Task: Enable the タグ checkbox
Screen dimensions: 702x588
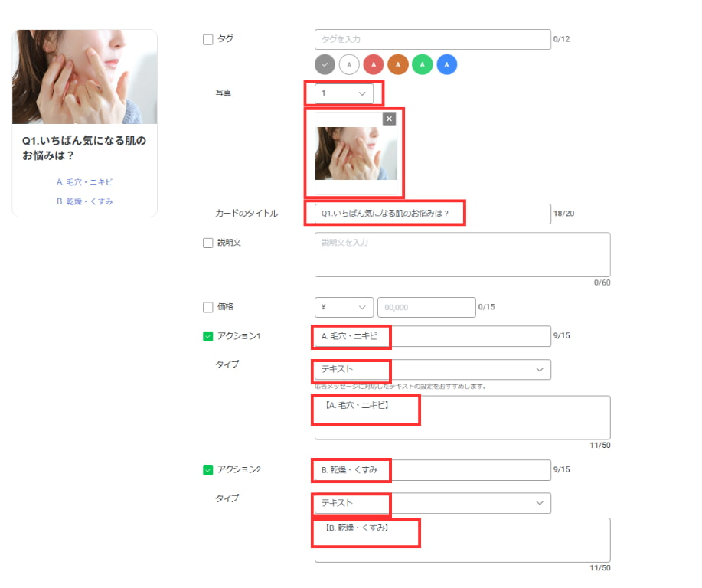Action: point(207,39)
